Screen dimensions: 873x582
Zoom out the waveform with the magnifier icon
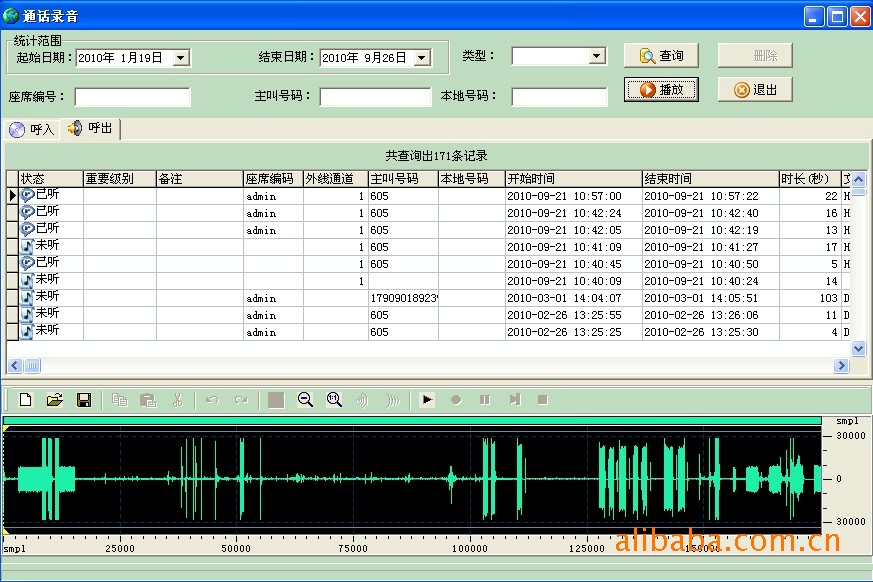point(305,400)
